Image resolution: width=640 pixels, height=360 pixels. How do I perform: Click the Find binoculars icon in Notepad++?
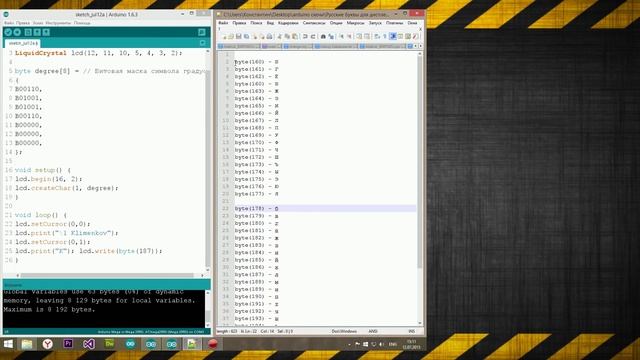click(323, 36)
